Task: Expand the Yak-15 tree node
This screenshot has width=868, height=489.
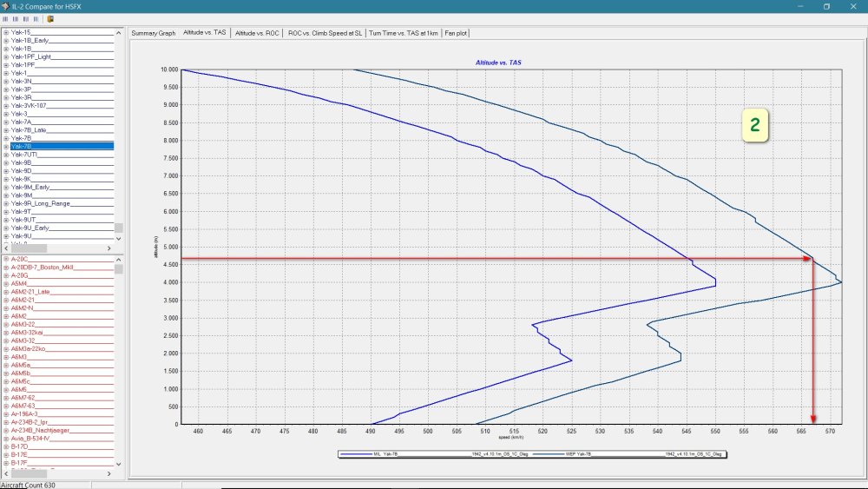Action: 6,32
